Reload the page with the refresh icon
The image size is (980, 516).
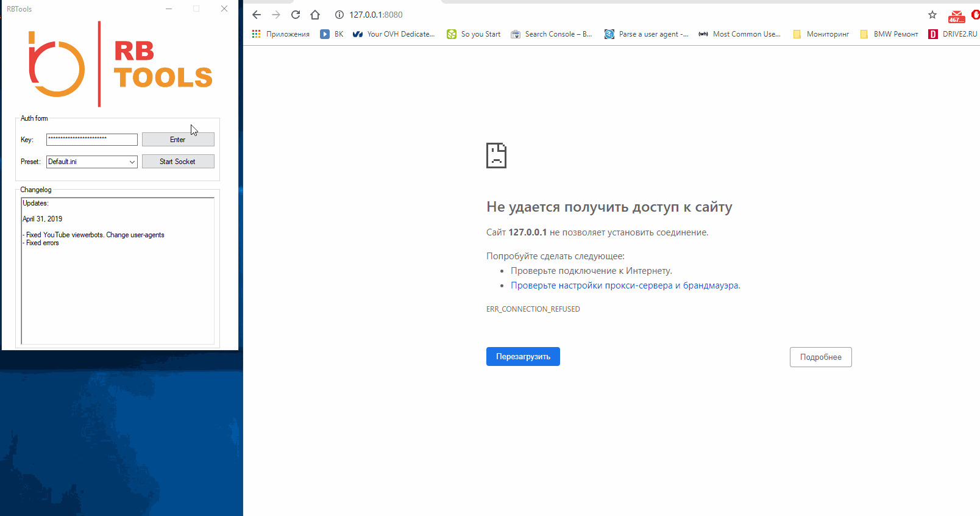click(x=296, y=15)
